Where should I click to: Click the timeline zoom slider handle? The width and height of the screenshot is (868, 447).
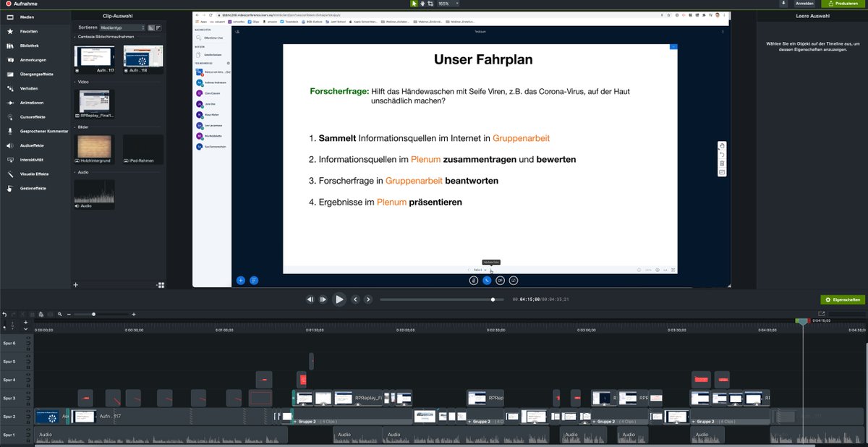click(94, 314)
